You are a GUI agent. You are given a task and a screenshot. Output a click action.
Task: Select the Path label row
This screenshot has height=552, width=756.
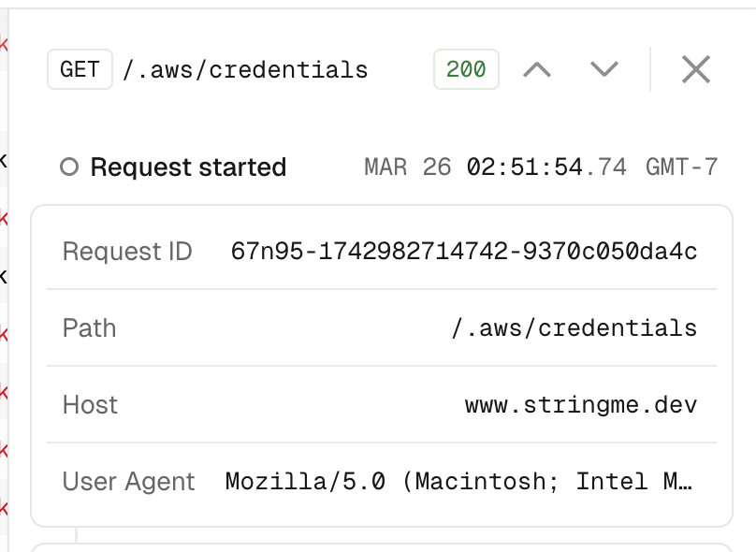pos(382,327)
